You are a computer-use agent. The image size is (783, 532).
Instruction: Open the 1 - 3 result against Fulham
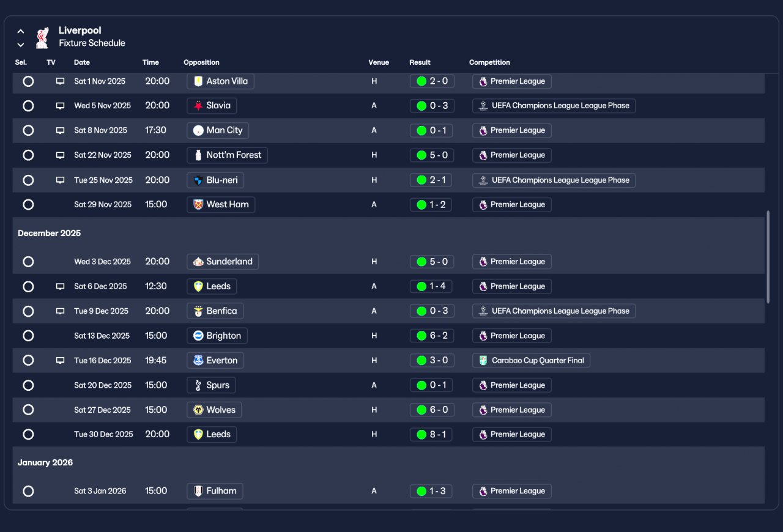(x=431, y=491)
